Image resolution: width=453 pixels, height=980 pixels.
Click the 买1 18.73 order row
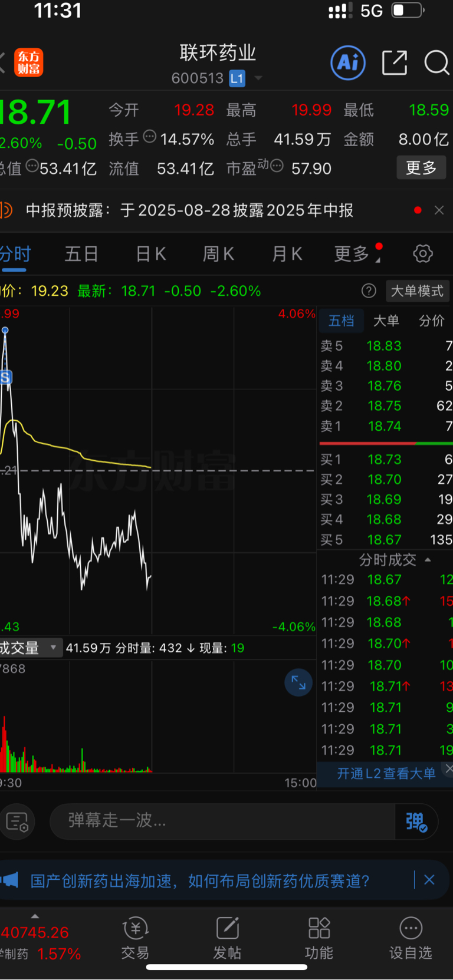(386, 460)
